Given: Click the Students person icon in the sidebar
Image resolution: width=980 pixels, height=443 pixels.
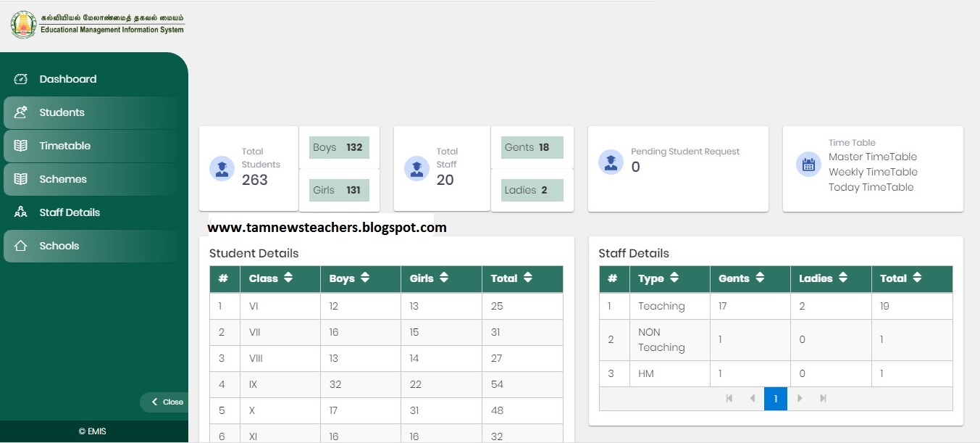Looking at the screenshot, I should click(20, 112).
